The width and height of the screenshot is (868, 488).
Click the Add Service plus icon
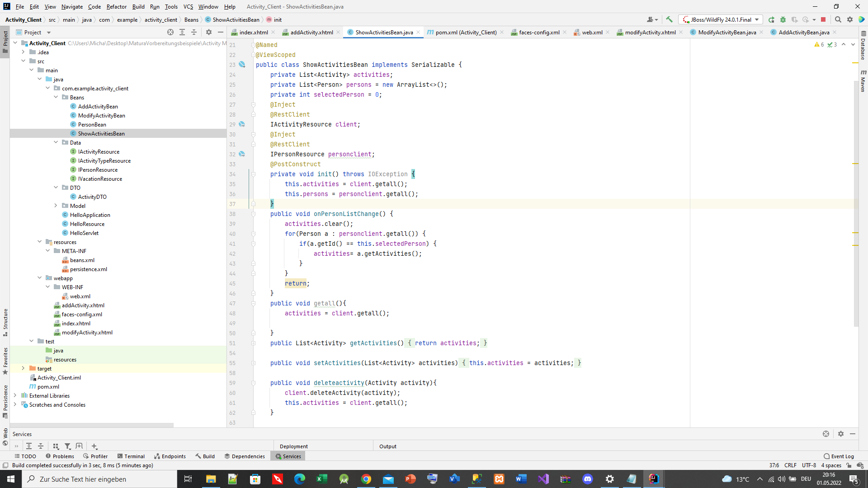click(94, 446)
